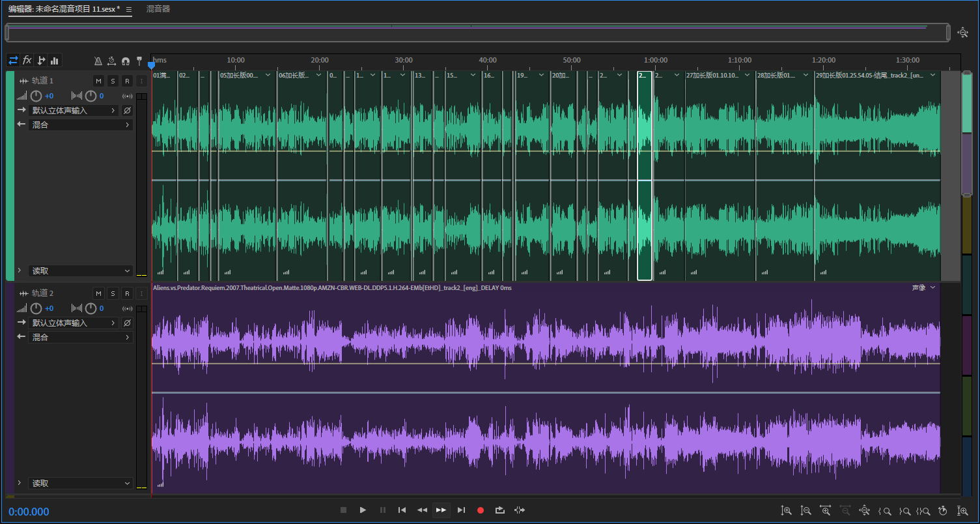Show the Sends view icon
980x524 pixels.
[x=41, y=61]
